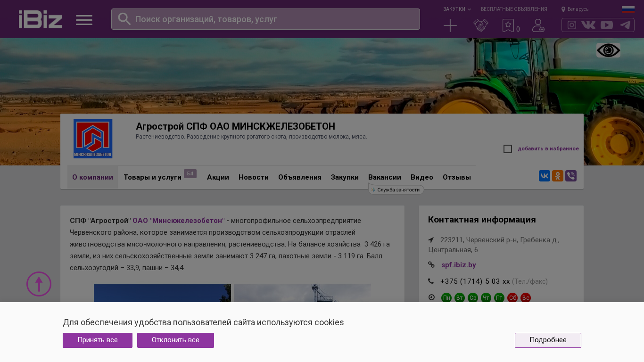The width and height of the screenshot is (644, 362).
Task: Switch language via Russian flag icon
Action: click(x=628, y=9)
